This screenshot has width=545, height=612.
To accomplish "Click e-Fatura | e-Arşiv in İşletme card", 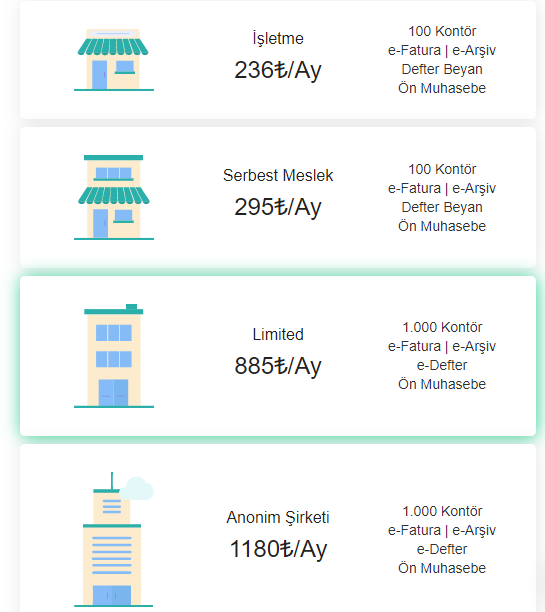I will (442, 50).
